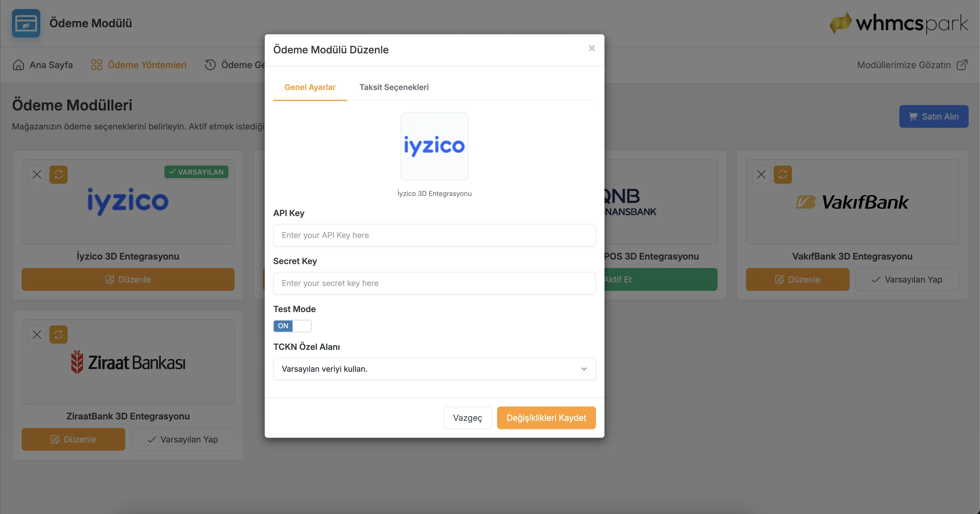The height and width of the screenshot is (514, 980).
Task: Click the refresh icon on iyzico card
Action: click(58, 175)
